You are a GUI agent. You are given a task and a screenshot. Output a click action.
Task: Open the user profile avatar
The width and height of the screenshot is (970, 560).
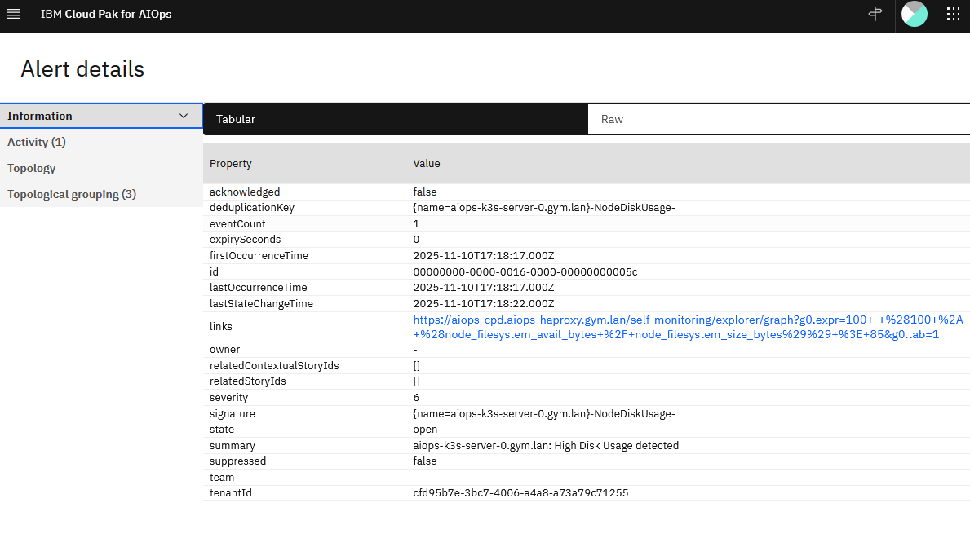914,14
